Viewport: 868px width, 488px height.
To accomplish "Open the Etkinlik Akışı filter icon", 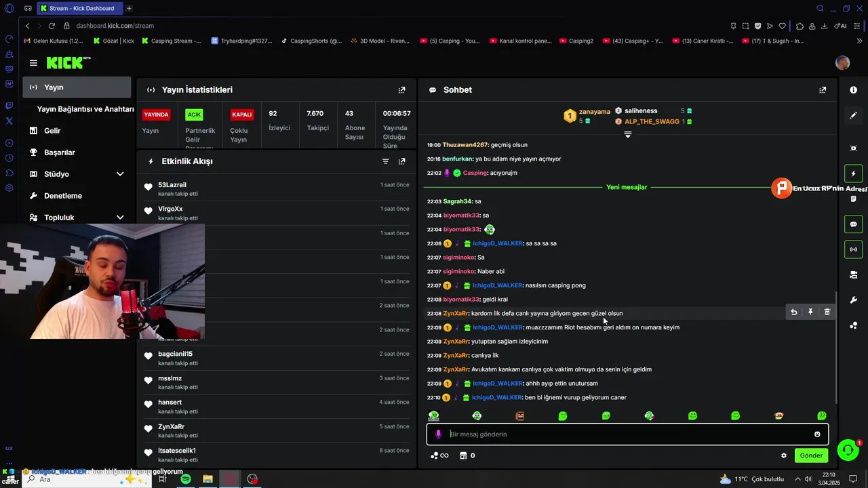I will coord(385,161).
